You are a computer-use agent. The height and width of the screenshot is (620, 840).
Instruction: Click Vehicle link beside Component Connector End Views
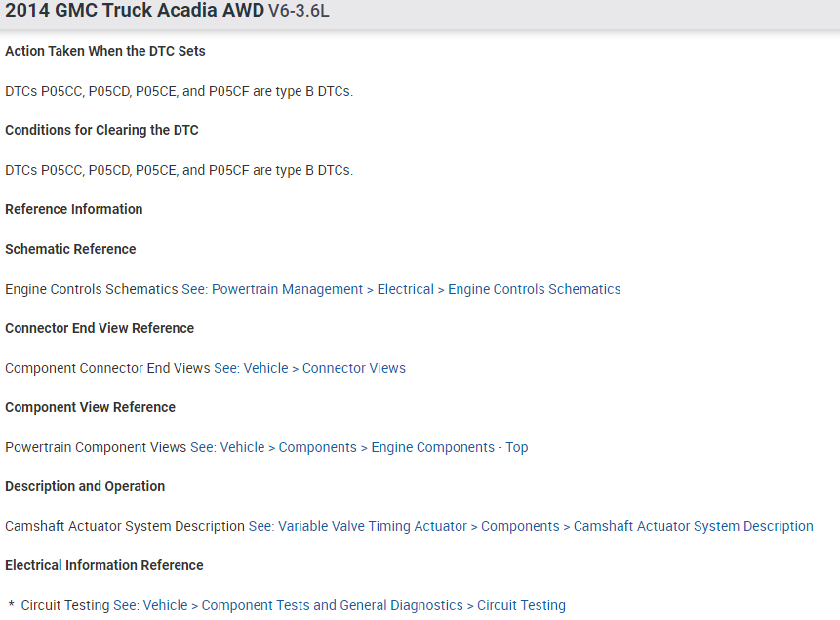pos(265,368)
